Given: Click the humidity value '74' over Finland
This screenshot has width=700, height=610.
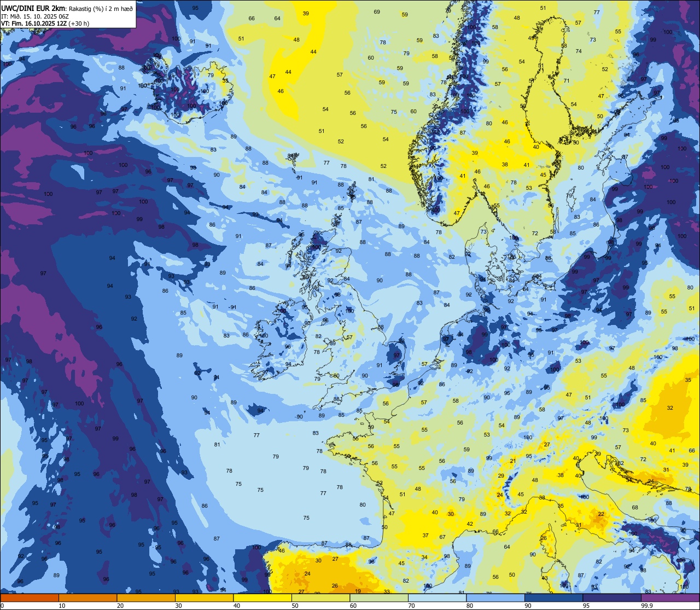Looking at the screenshot, I should (x=579, y=51).
